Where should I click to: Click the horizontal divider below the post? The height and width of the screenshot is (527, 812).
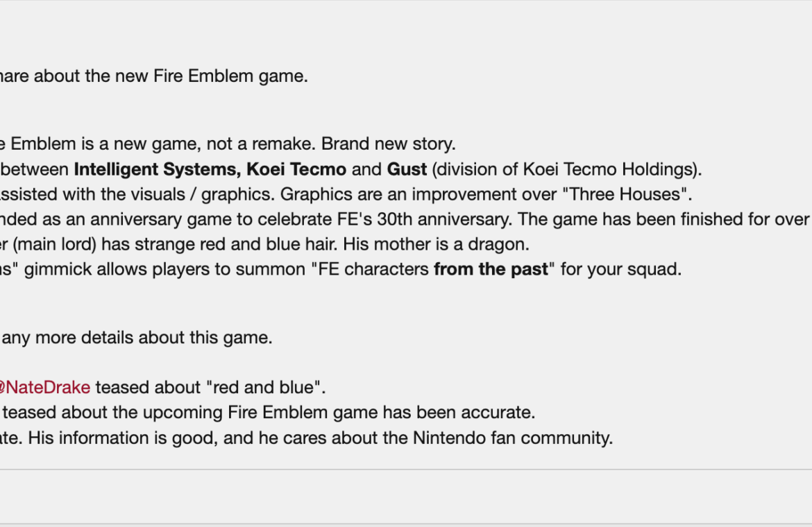[406, 469]
